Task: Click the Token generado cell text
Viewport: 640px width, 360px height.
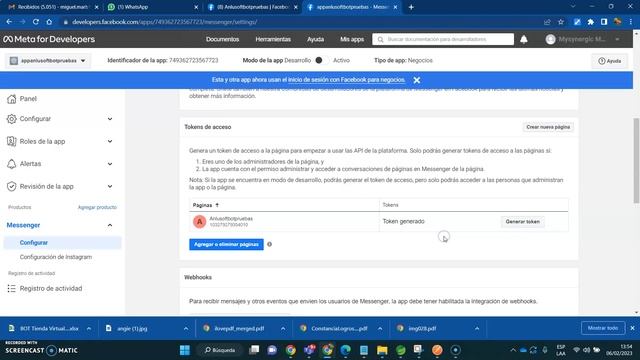Action: point(403,221)
